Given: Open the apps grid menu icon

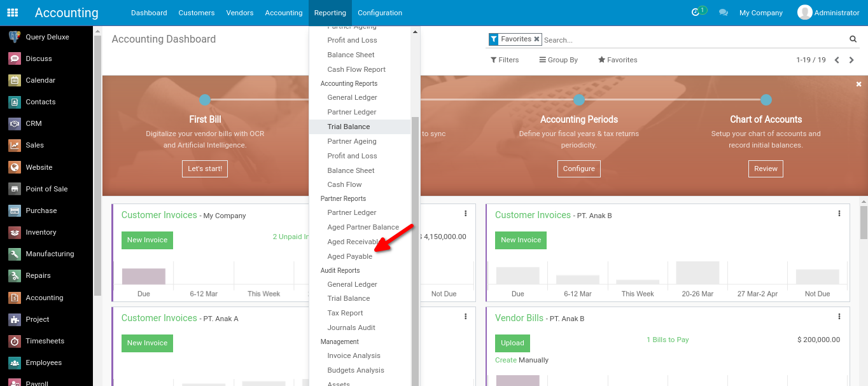Looking at the screenshot, I should pyautogui.click(x=13, y=13).
